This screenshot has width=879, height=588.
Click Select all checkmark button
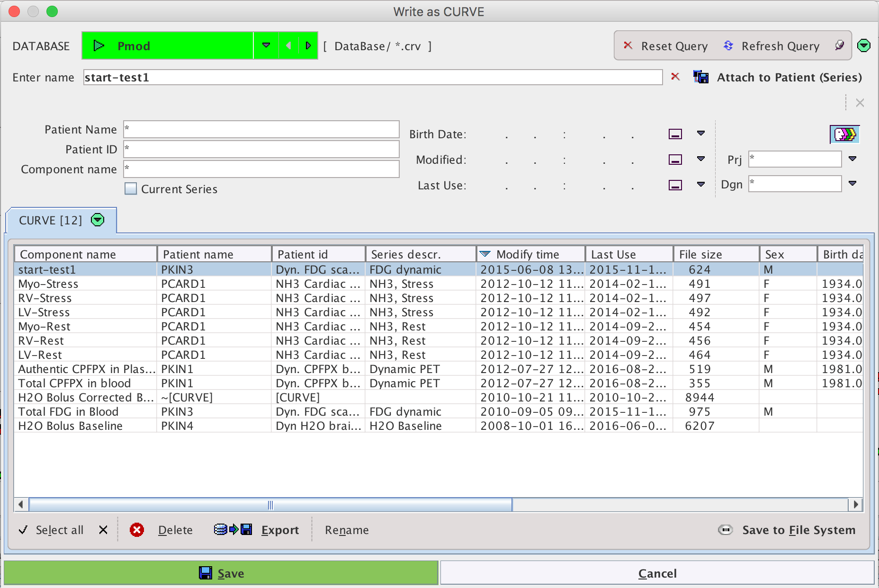(51, 530)
